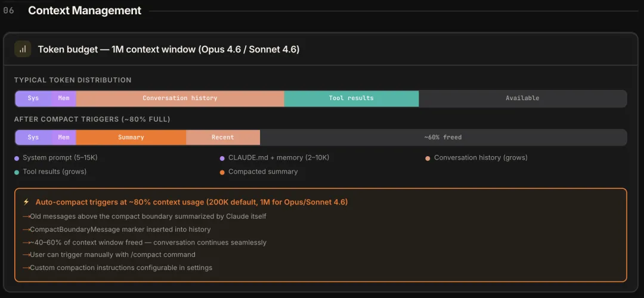Viewport: 644px width, 298px height.
Task: Click the section number 06 label
Action: coord(9,11)
